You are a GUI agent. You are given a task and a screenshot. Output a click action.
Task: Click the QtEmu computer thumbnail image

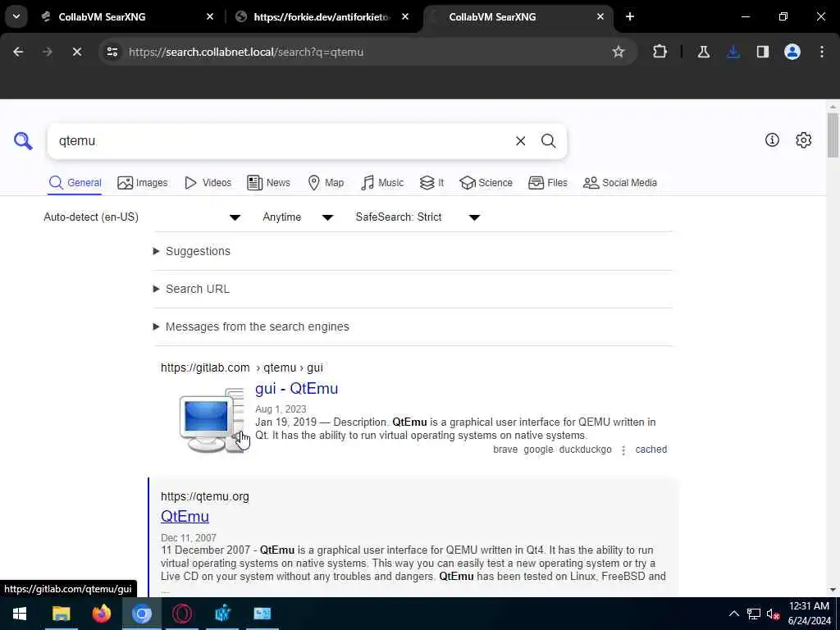pyautogui.click(x=212, y=421)
